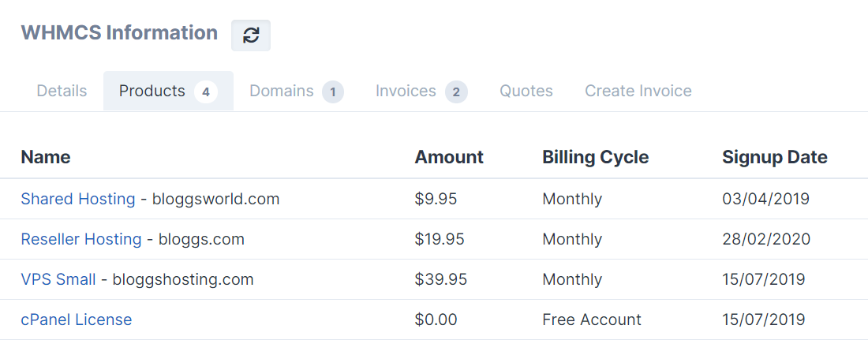868x355 pixels.
Task: Open the Reseller Hosting product link
Action: (x=81, y=239)
